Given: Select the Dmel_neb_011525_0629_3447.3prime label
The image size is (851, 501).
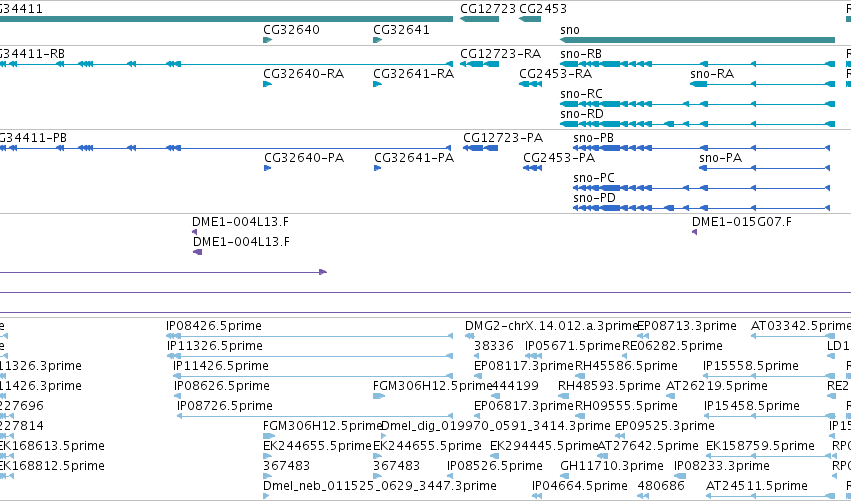Looking at the screenshot, I should coord(380,486).
